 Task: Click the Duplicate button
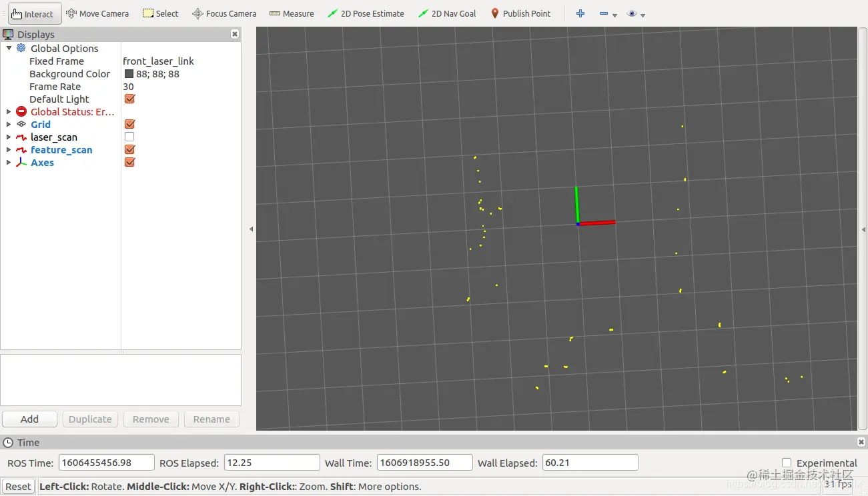(x=90, y=419)
